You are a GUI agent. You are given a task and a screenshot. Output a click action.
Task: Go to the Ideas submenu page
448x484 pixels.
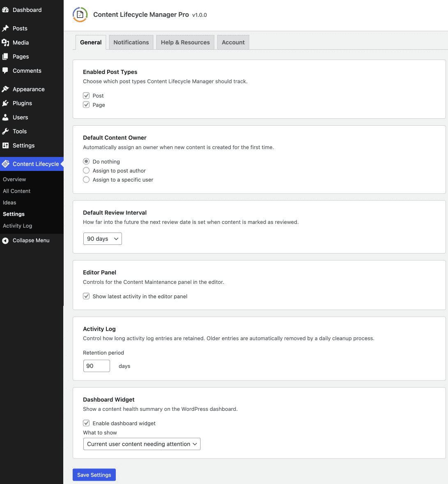coord(9,203)
